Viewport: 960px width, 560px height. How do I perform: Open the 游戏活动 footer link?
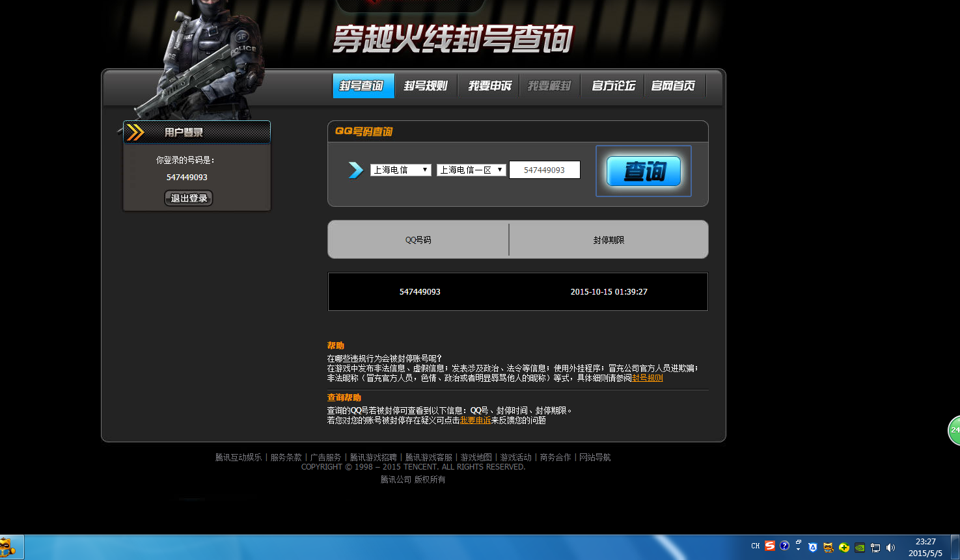tap(515, 457)
